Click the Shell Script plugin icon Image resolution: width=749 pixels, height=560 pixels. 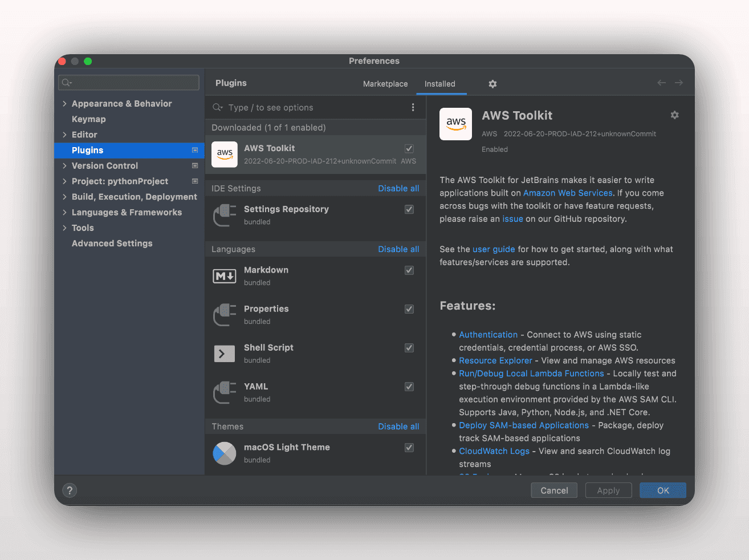coord(225,354)
